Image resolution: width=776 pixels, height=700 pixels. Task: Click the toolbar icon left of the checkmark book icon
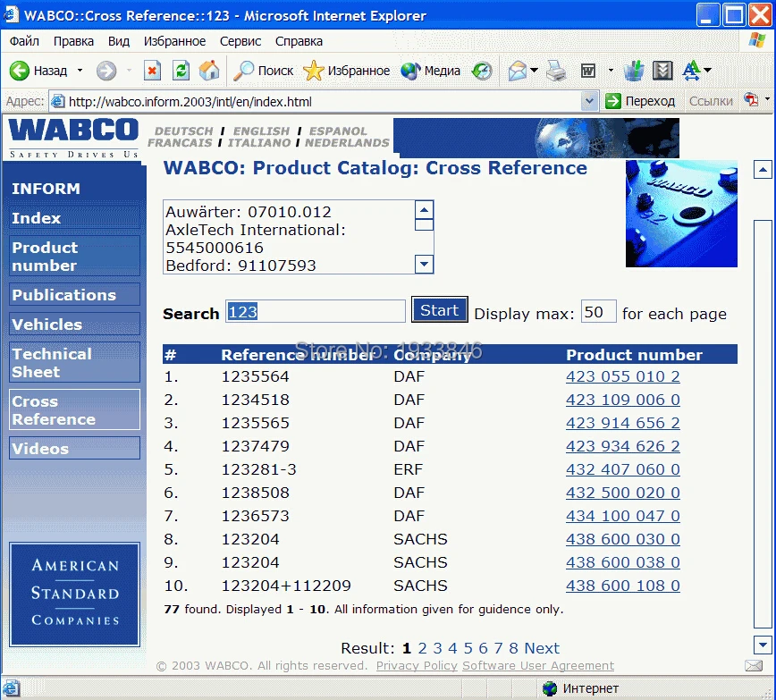pos(634,71)
